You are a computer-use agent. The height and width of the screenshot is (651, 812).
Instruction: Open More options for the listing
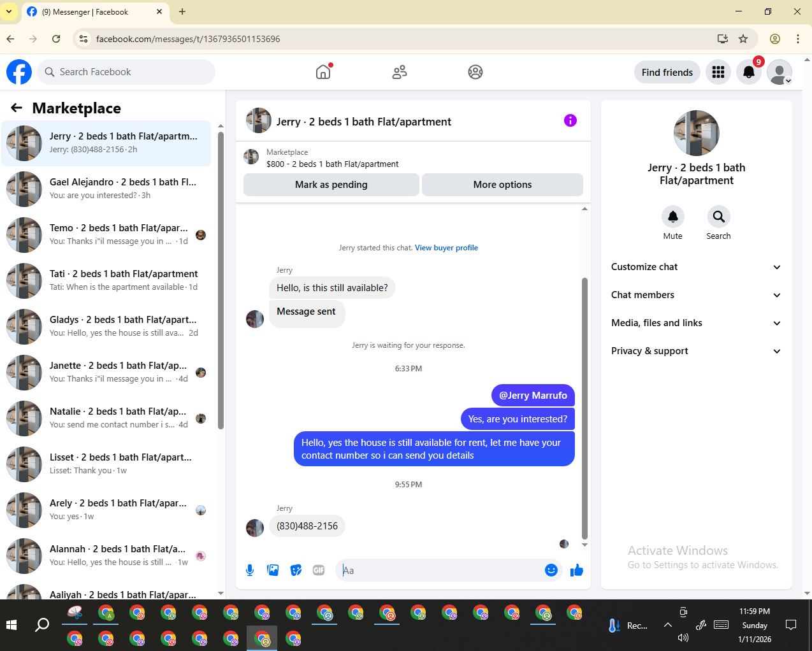coord(502,185)
